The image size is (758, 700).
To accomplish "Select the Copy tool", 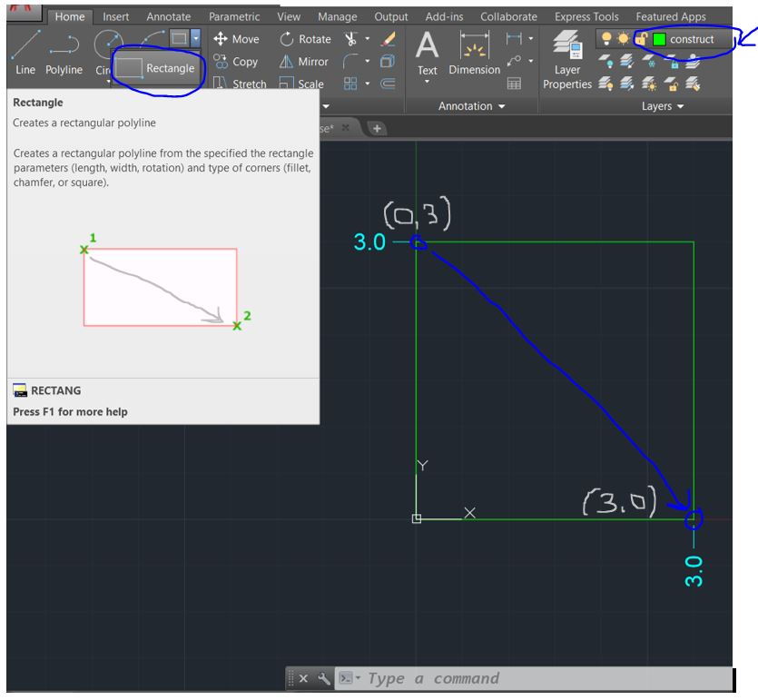I will (x=237, y=62).
